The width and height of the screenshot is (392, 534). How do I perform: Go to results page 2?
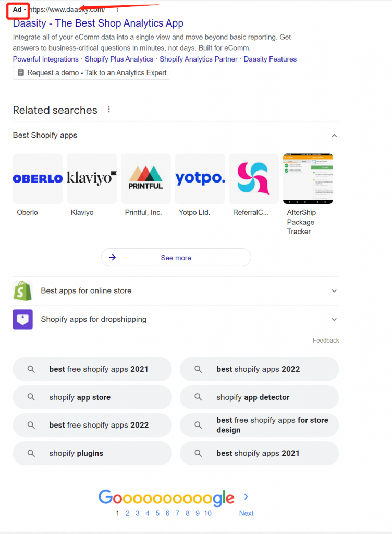128,513
